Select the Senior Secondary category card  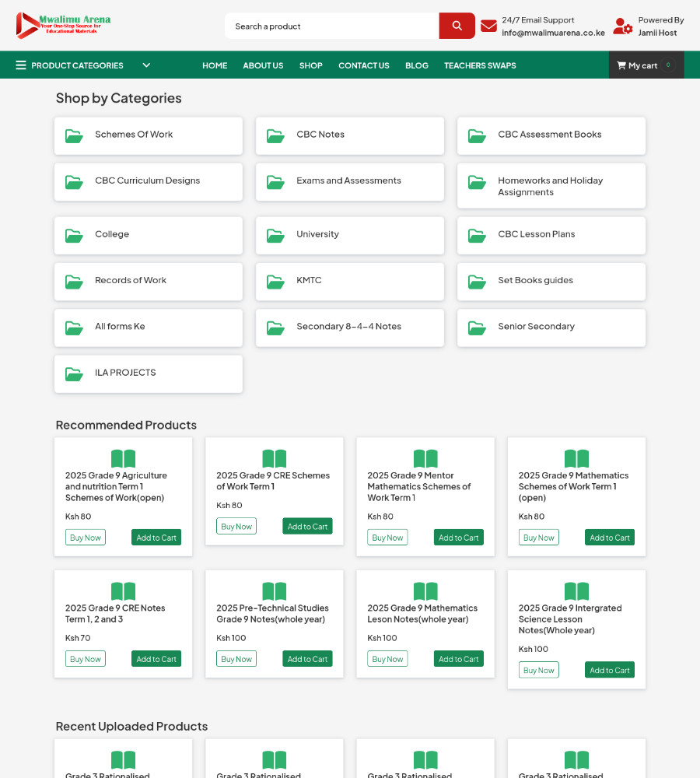(x=551, y=328)
